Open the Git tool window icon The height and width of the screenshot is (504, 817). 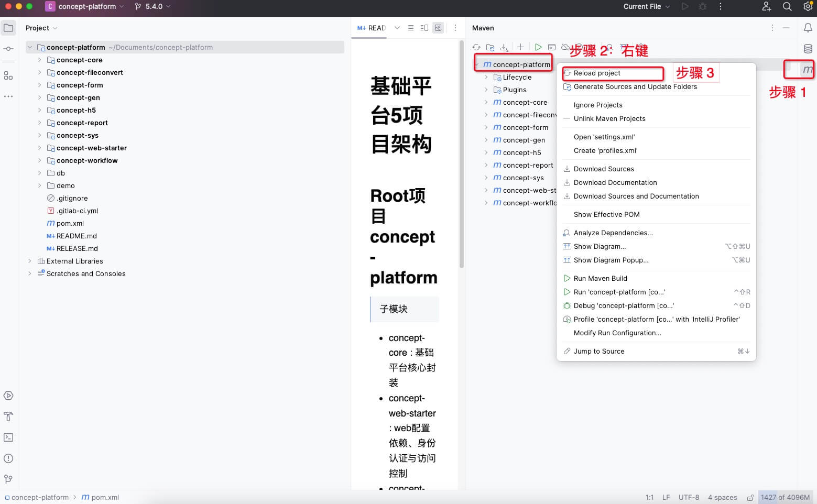(8, 479)
